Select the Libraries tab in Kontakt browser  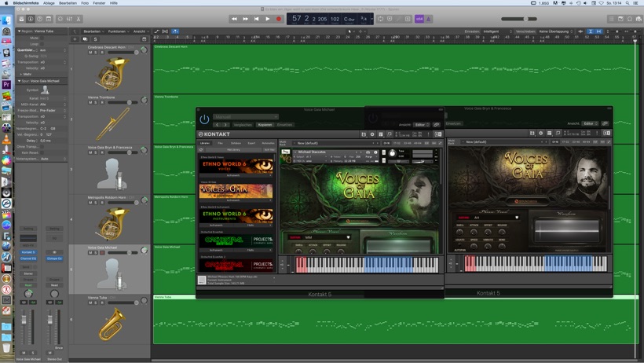click(204, 143)
